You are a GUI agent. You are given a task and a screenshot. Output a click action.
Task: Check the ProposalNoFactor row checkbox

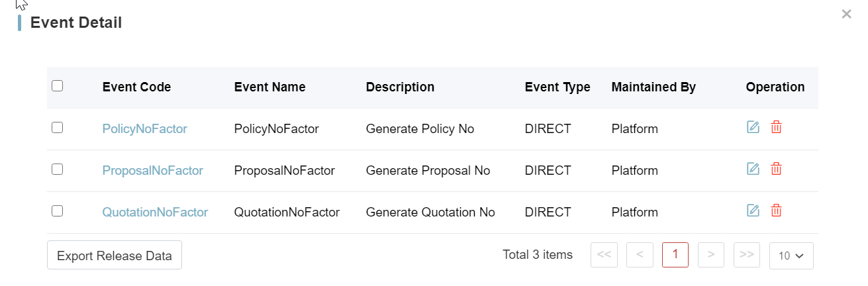point(58,169)
